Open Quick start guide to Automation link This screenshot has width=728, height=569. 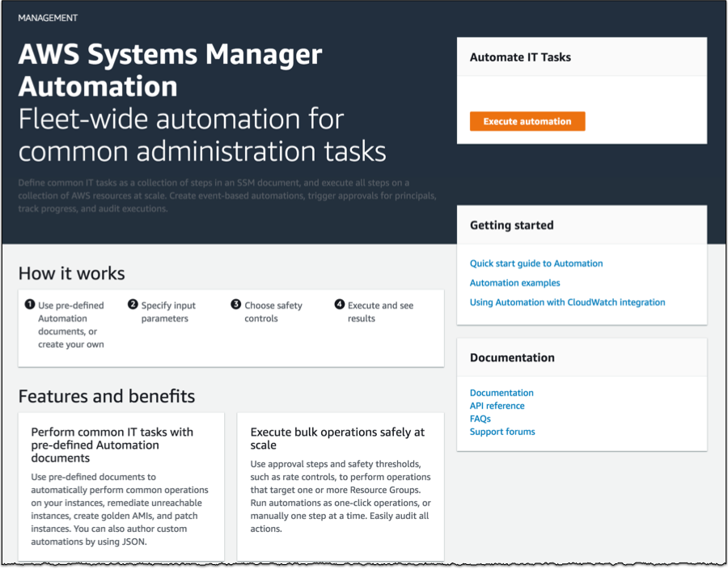535,263
